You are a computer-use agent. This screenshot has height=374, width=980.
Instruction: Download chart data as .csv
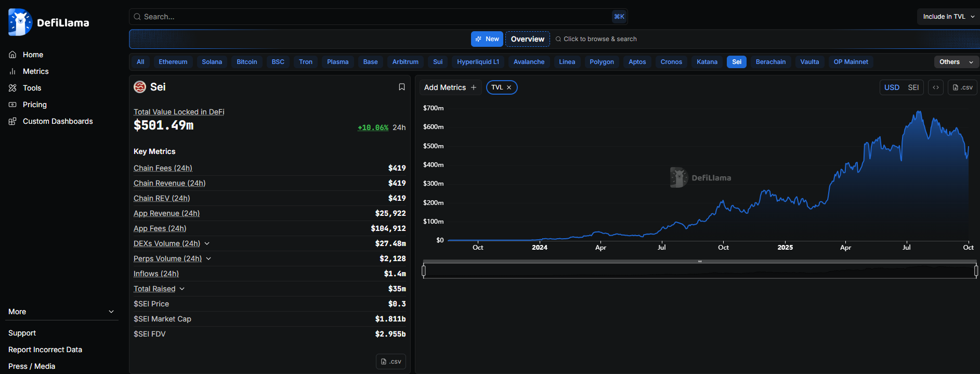point(962,87)
